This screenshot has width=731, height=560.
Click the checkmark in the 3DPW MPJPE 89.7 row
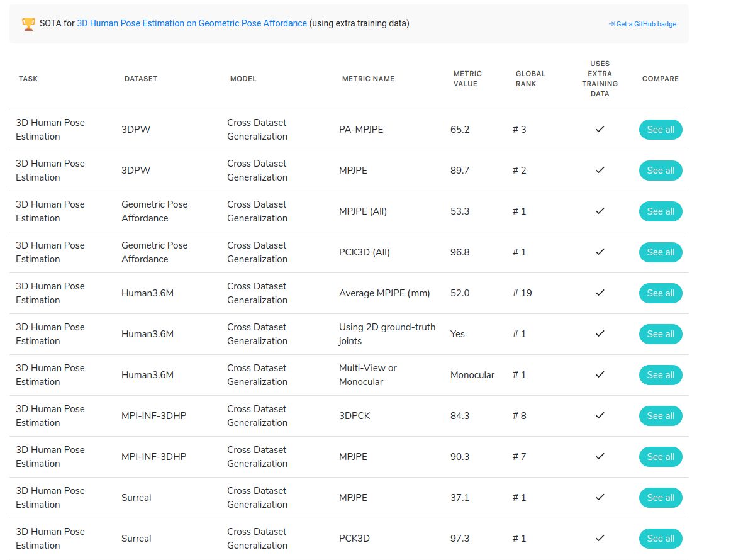point(600,170)
